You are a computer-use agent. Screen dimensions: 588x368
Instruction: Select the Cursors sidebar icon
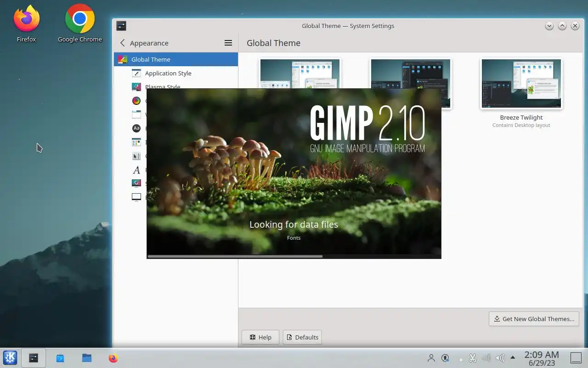tap(136, 156)
